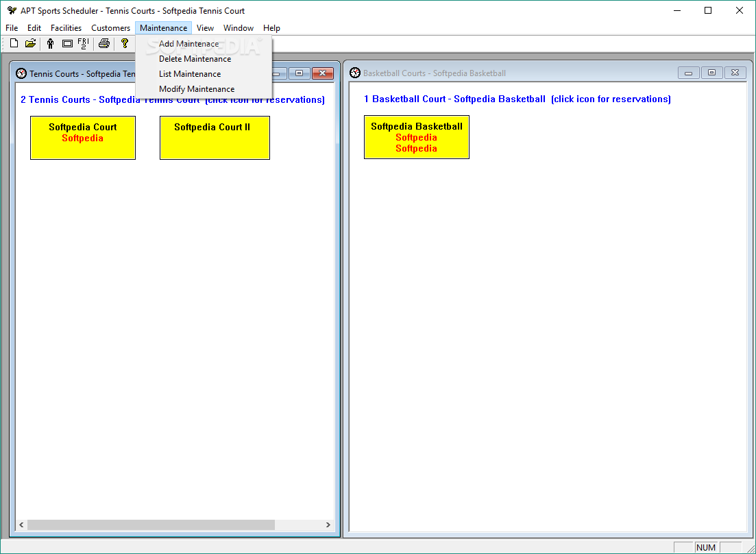Close the main APT Sports Scheduler window

click(x=739, y=10)
